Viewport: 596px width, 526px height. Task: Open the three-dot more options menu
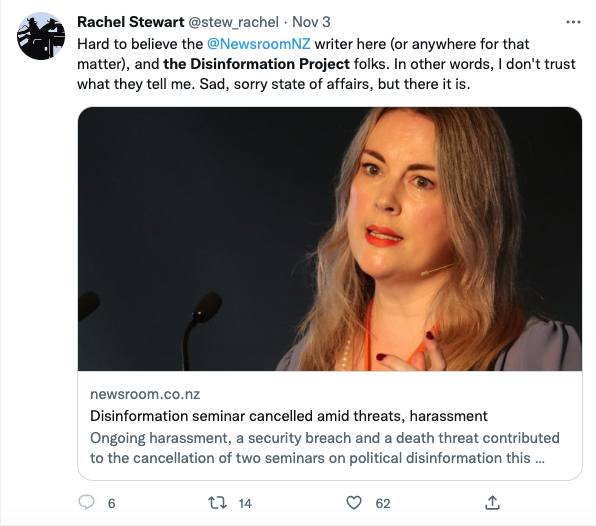point(573,22)
